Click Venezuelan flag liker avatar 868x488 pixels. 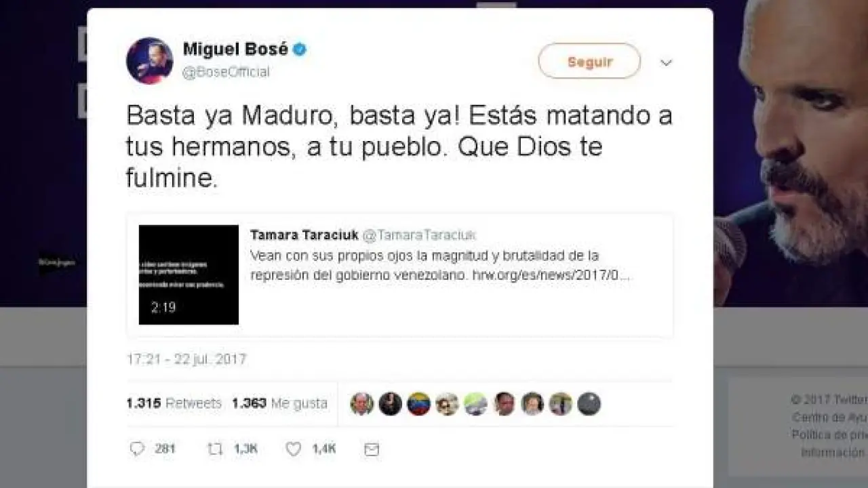[418, 404]
